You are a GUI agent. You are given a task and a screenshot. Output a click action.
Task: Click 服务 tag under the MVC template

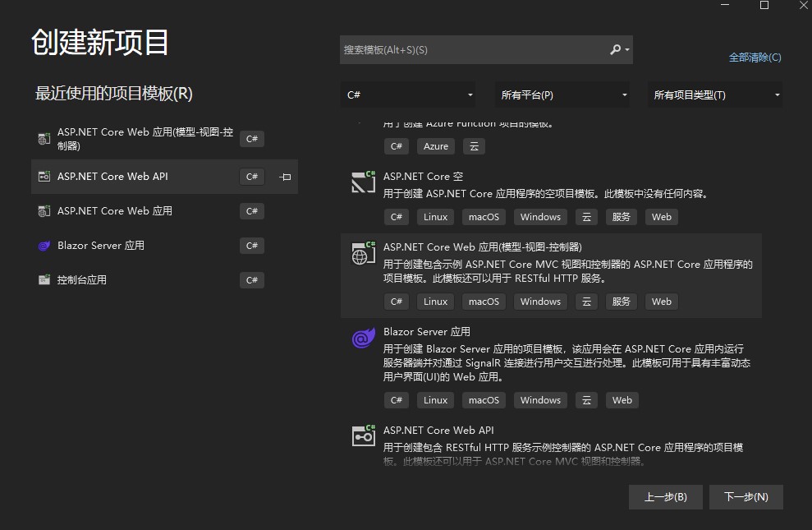[621, 302]
